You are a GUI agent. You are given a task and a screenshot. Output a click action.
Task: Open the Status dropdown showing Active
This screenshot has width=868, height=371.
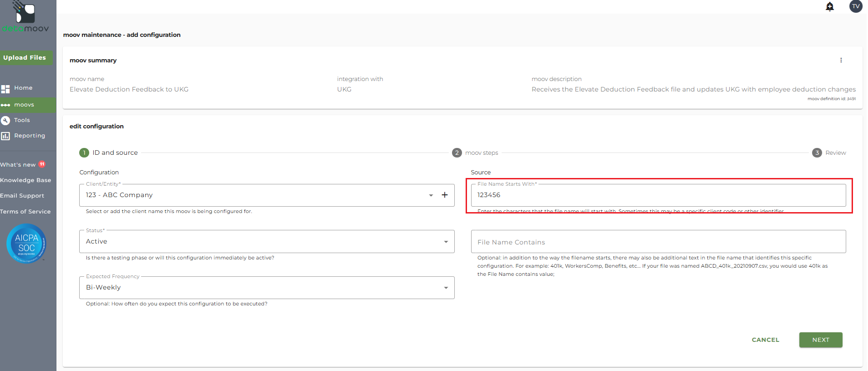coord(266,242)
